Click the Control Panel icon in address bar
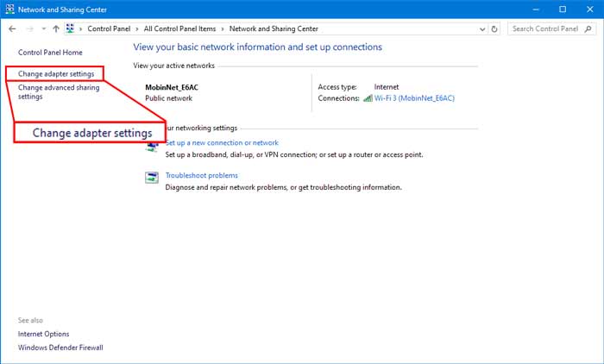The width and height of the screenshot is (604, 364). pyautogui.click(x=70, y=28)
